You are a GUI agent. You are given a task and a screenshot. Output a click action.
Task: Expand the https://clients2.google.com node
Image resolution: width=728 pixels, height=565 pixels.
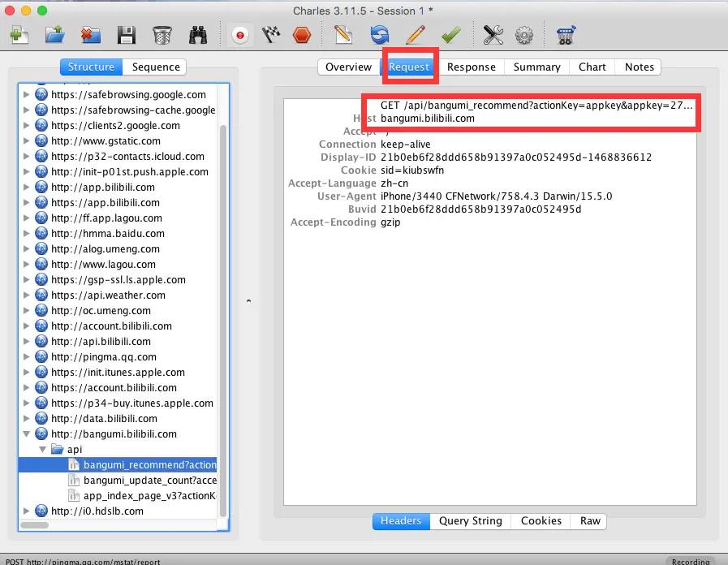click(27, 125)
